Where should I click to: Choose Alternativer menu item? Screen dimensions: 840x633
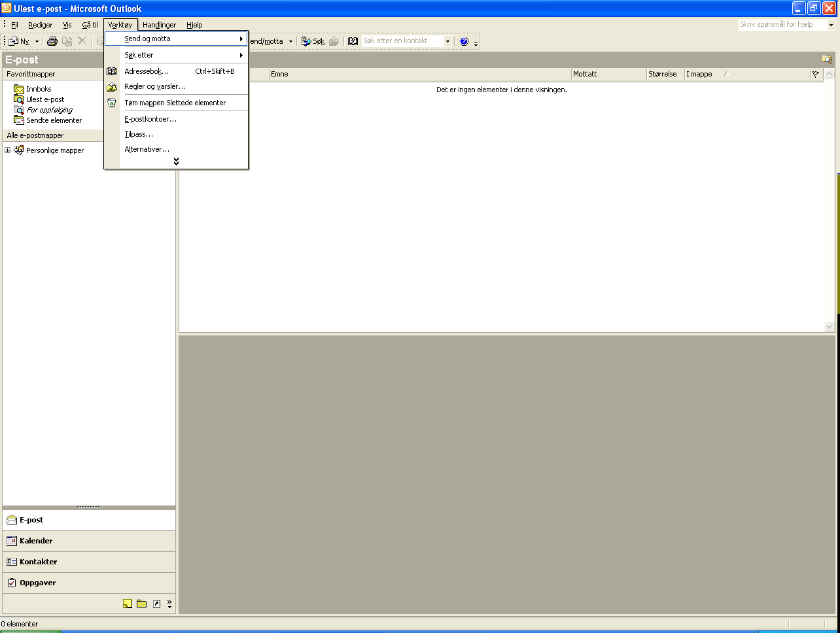pos(176,149)
